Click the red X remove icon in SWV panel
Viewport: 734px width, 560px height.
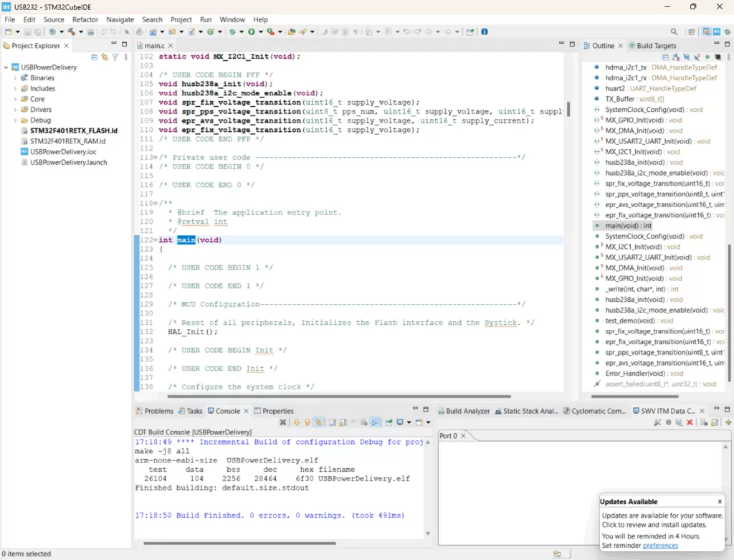[x=690, y=422]
